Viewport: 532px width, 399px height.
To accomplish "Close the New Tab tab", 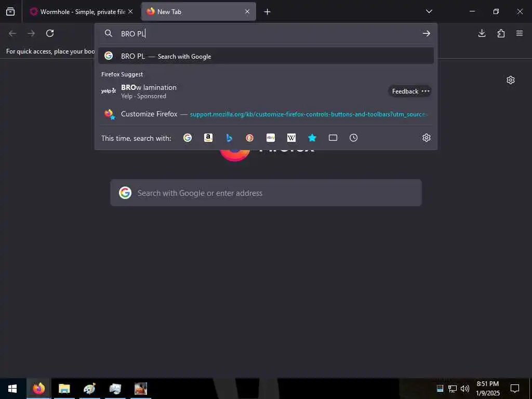I will (x=247, y=12).
